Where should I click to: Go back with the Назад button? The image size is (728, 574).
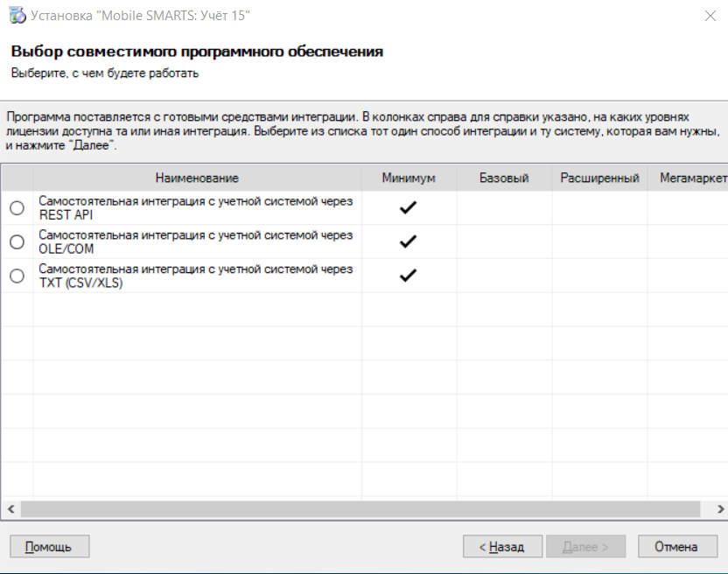pyautogui.click(x=502, y=547)
